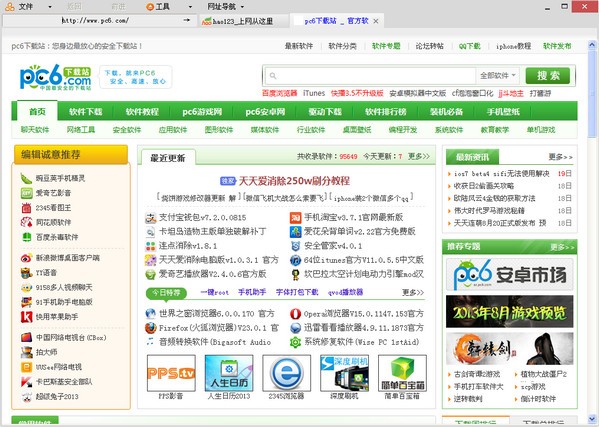Open the 2345浏览器 thumbnail
This screenshot has height=427, width=599.
click(287, 373)
